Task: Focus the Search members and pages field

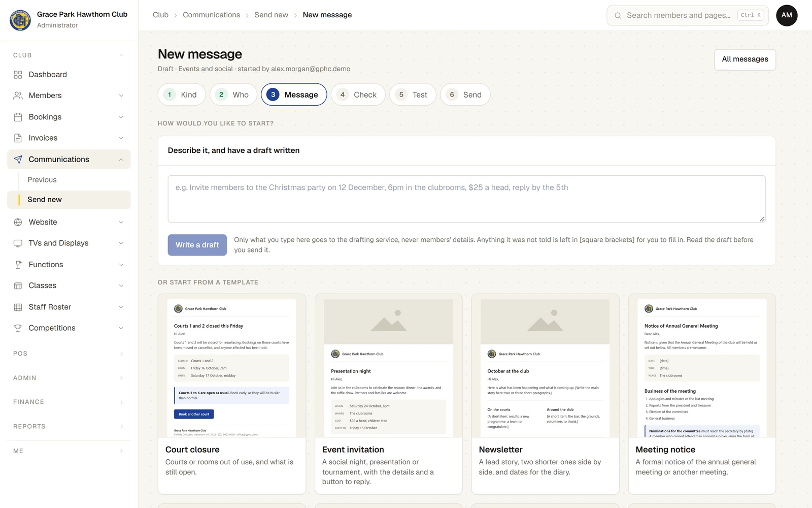Action: (x=688, y=15)
